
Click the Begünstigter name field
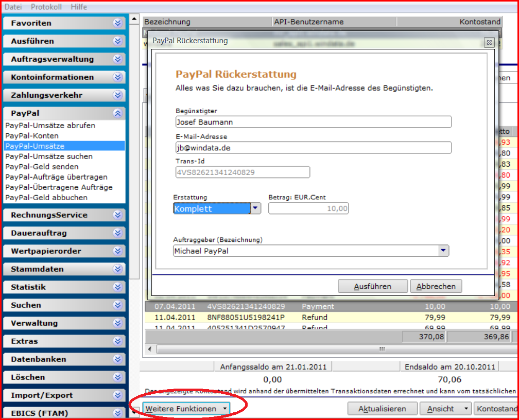(x=314, y=122)
